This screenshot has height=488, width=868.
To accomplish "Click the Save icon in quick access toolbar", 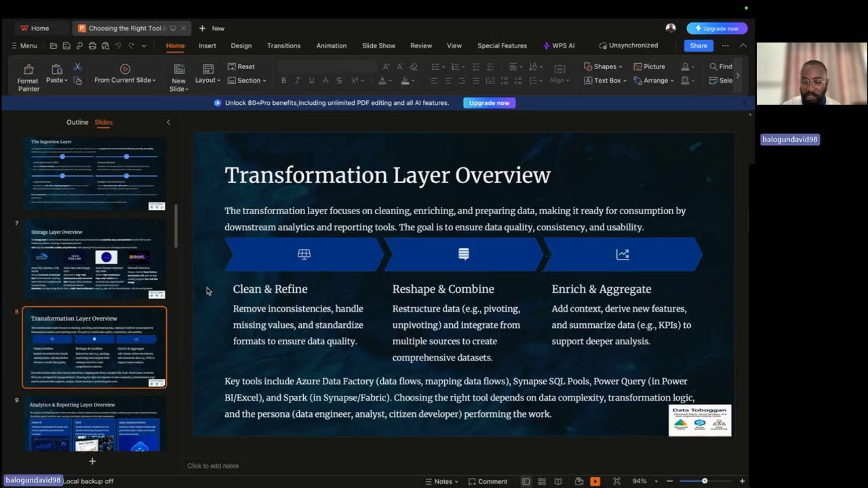I will tap(66, 45).
